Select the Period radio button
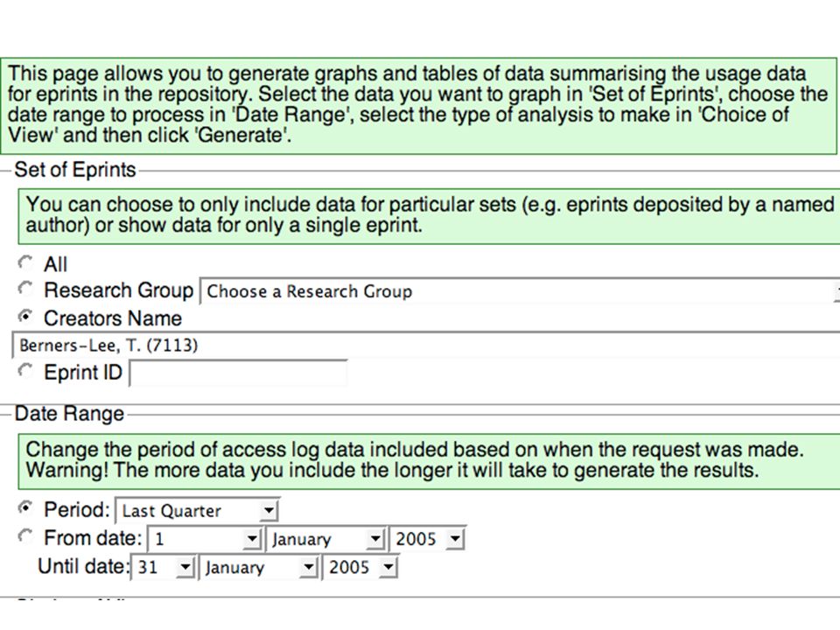The image size is (840, 630). 25,507
